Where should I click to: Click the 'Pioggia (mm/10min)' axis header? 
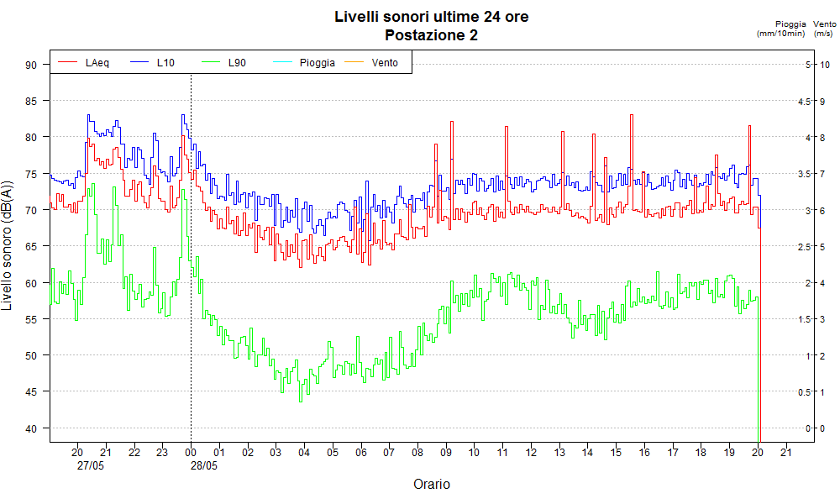781,29
